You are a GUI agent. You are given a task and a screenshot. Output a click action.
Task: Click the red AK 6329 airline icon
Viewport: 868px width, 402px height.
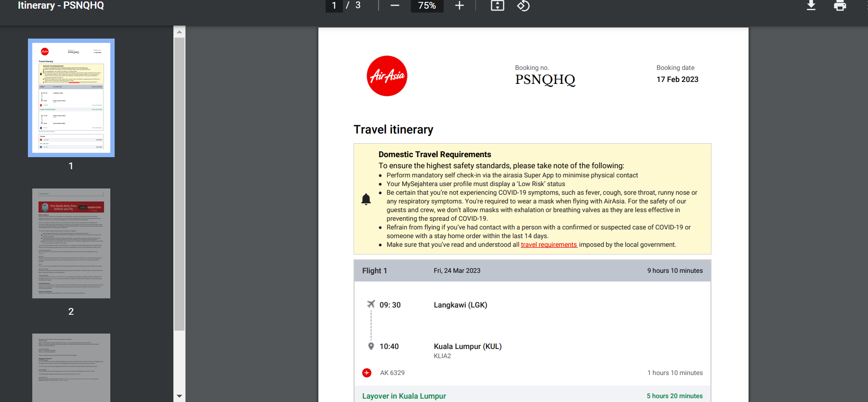point(367,373)
